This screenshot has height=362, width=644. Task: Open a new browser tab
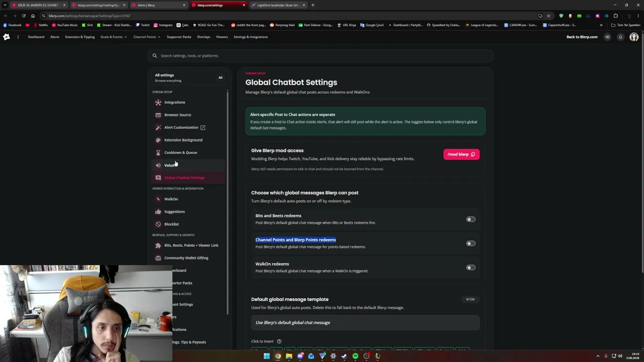pyautogui.click(x=312, y=5)
